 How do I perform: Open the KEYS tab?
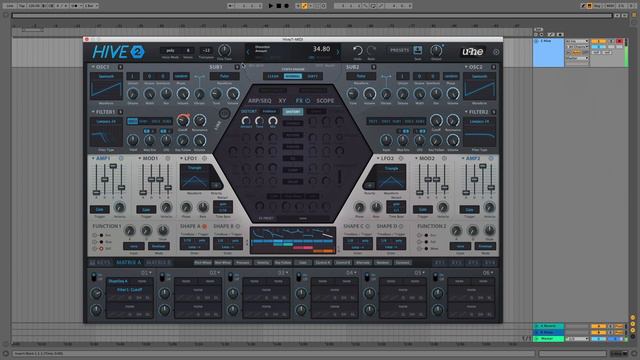point(100,262)
